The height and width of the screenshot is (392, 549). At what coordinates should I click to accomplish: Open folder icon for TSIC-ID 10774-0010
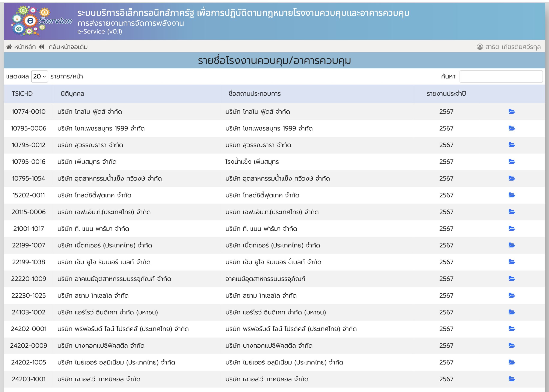pos(512,112)
